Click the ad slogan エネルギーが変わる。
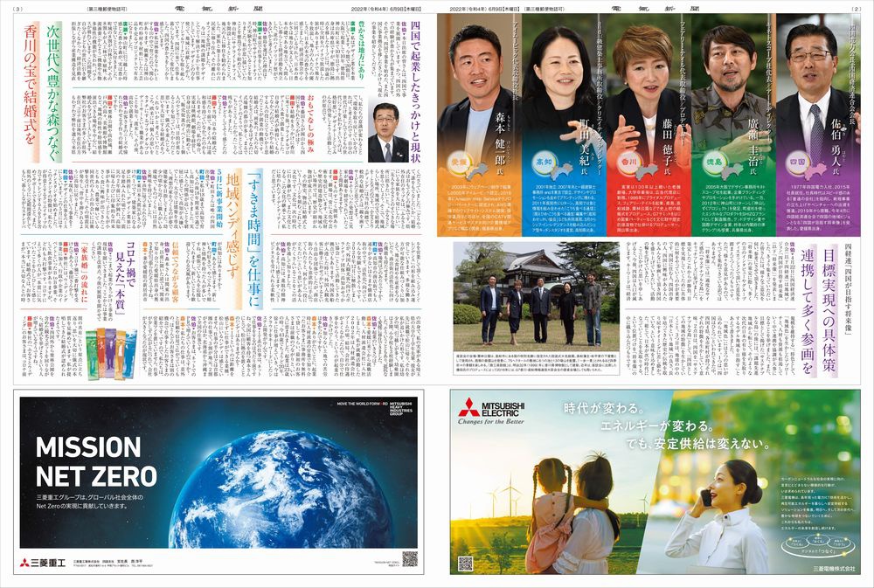Image resolution: width=874 pixels, height=588 pixels. pyautogui.click(x=656, y=426)
